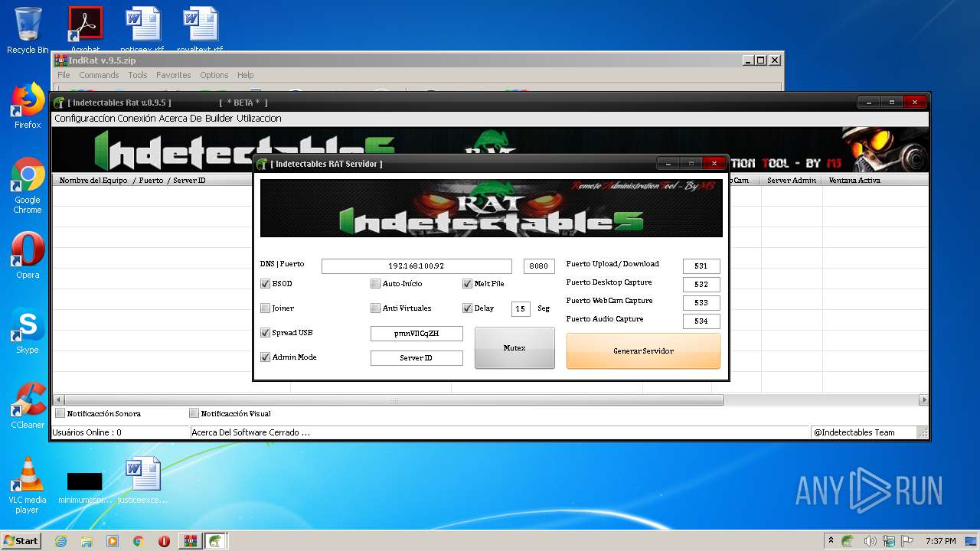Screen dimensions: 980x551
Task: Open VLC media player desktop shortcut
Action: [28, 485]
